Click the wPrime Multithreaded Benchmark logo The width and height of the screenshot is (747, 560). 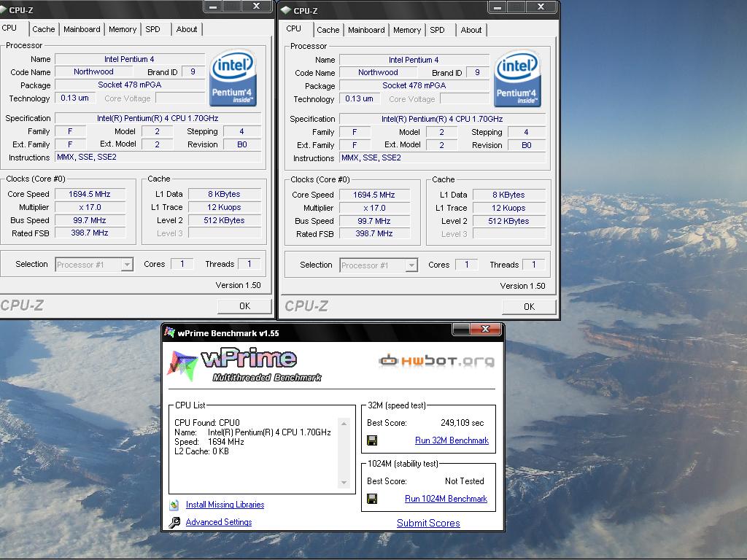(x=244, y=366)
